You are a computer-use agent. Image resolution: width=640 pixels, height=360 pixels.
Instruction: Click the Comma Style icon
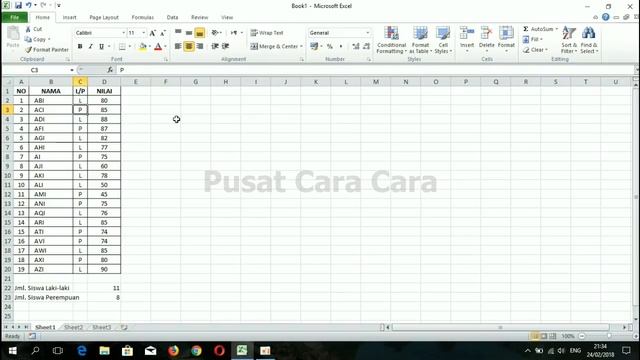pos(341,47)
